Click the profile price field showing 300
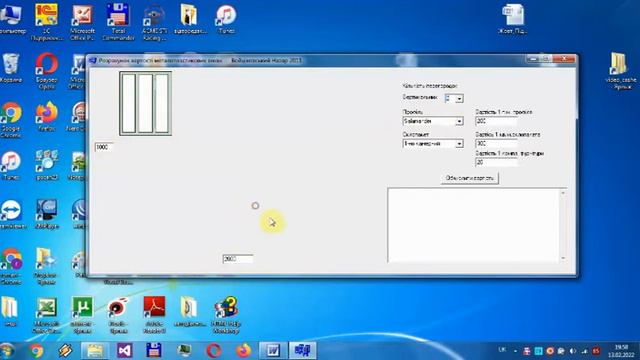The image size is (640, 360). pyautogui.click(x=496, y=121)
